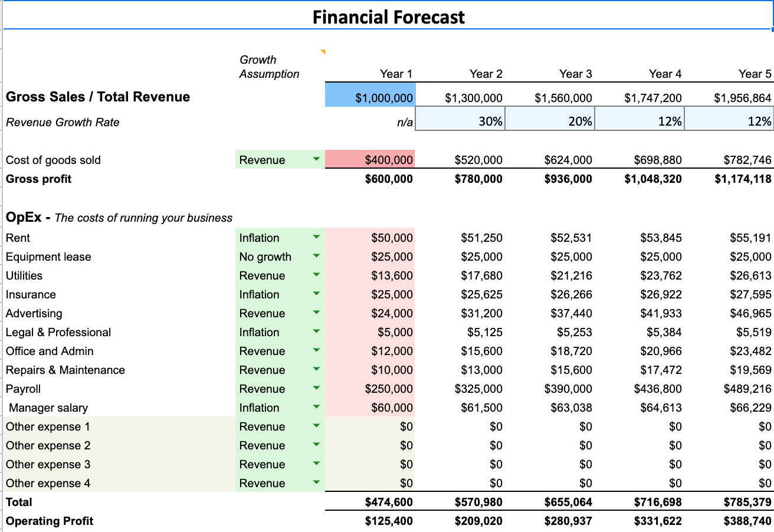Select Year 1 Utilities cell $13,600
This screenshot has width=774, height=532.
(x=370, y=275)
